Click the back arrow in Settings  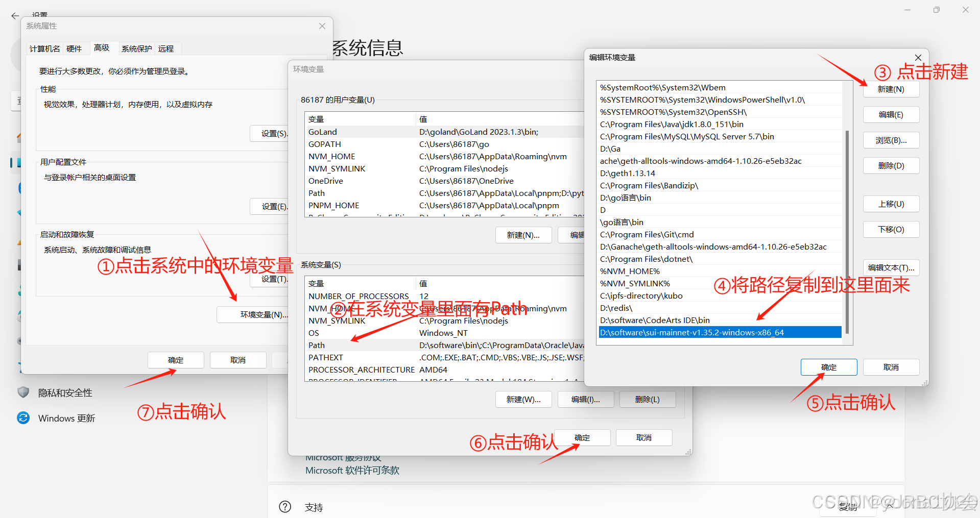point(14,16)
